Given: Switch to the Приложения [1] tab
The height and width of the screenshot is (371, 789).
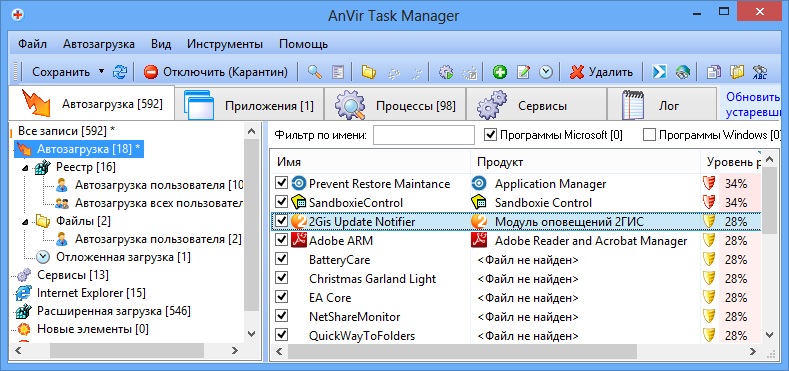Looking at the screenshot, I should tap(249, 105).
